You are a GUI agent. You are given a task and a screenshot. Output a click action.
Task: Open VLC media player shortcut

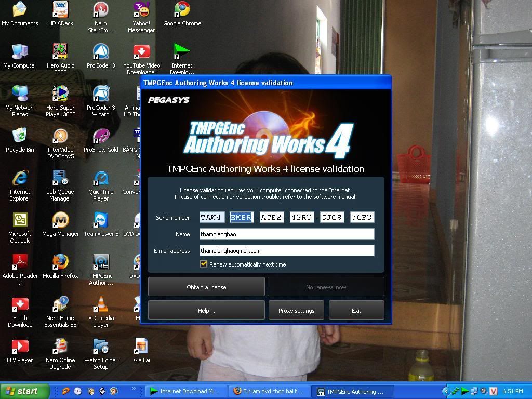[x=101, y=312]
